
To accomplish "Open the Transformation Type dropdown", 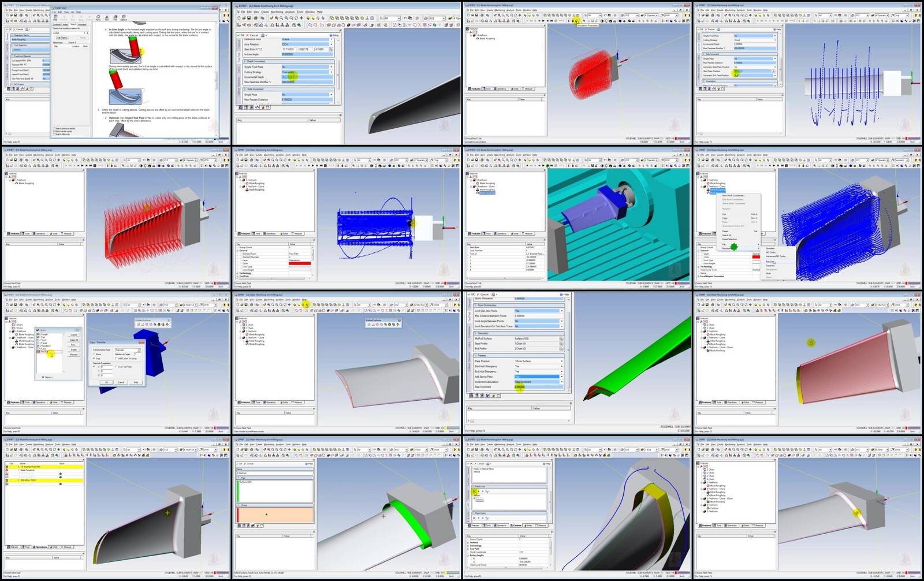I will coord(128,350).
